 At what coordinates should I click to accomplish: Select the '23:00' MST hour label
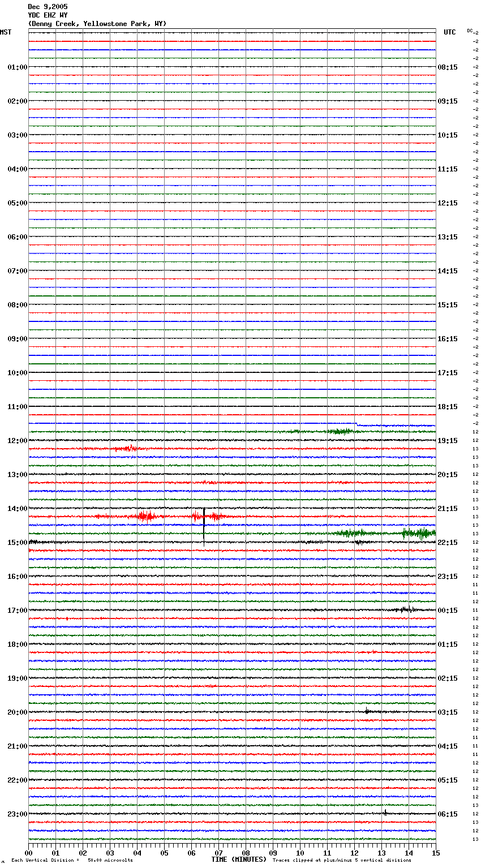[x=18, y=814]
